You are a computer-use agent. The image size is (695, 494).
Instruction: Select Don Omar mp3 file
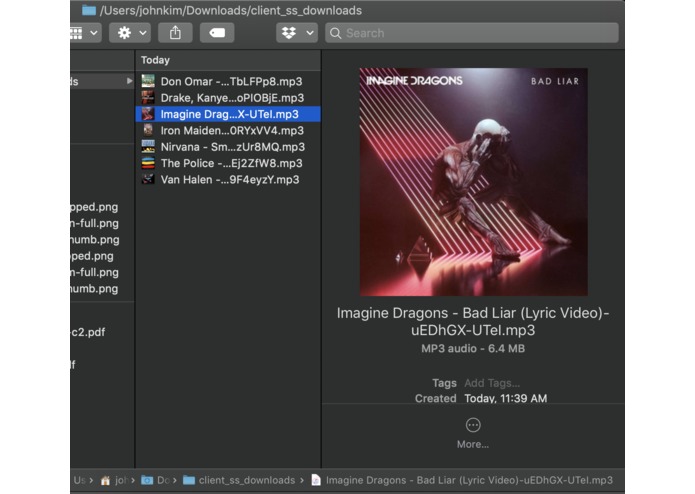pyautogui.click(x=228, y=82)
